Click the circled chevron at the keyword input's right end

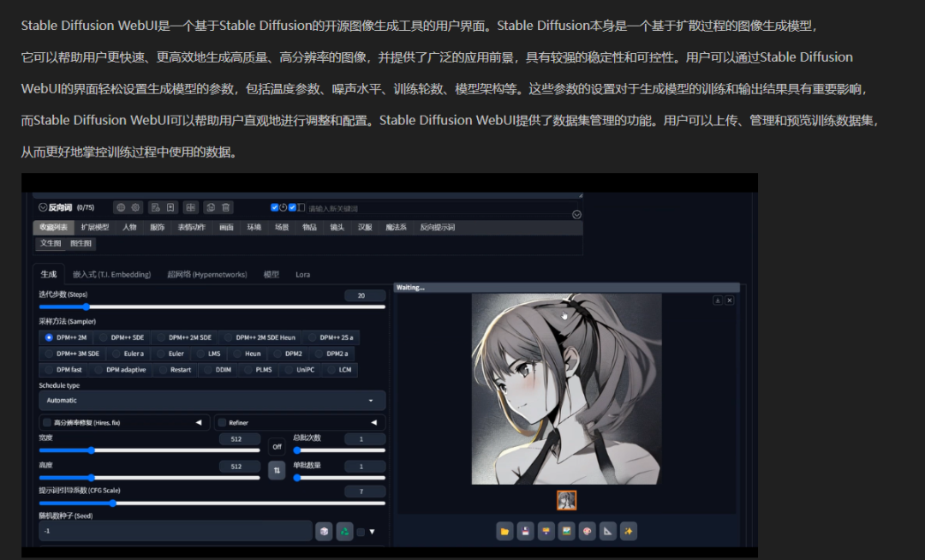[577, 215]
